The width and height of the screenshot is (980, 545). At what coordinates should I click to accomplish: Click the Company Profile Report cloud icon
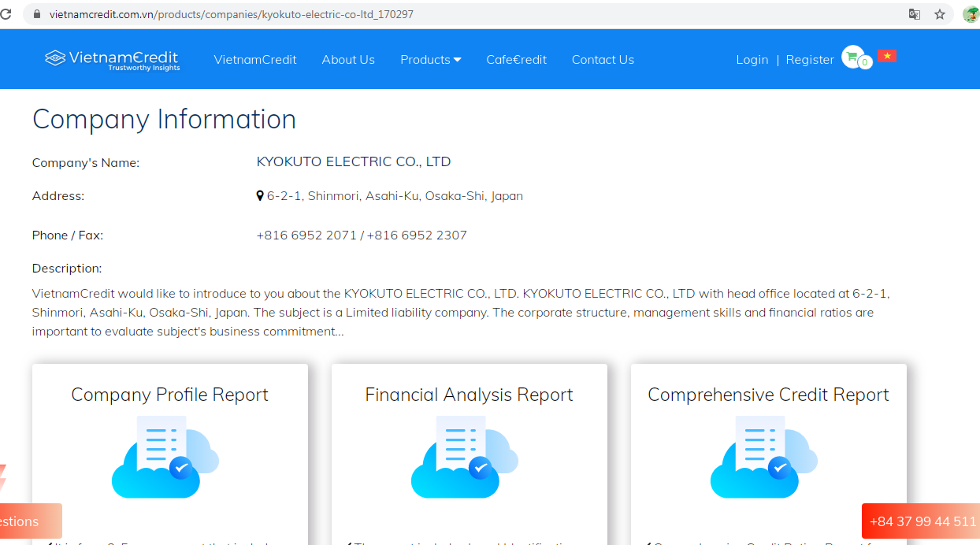pyautogui.click(x=165, y=458)
